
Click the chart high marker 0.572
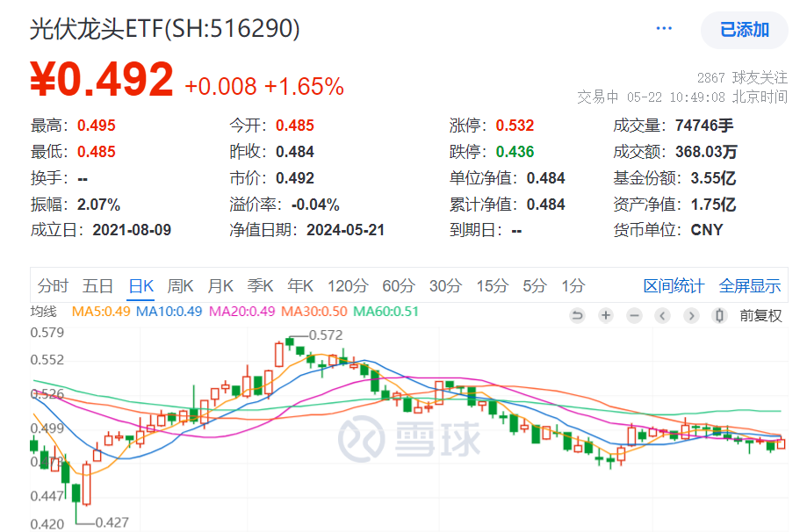325,335
